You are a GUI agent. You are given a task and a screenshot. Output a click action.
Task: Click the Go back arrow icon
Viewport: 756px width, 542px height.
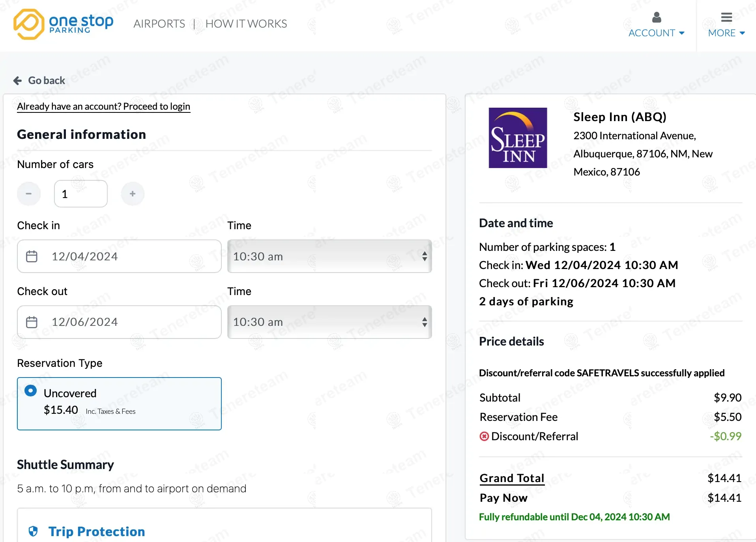pos(17,81)
